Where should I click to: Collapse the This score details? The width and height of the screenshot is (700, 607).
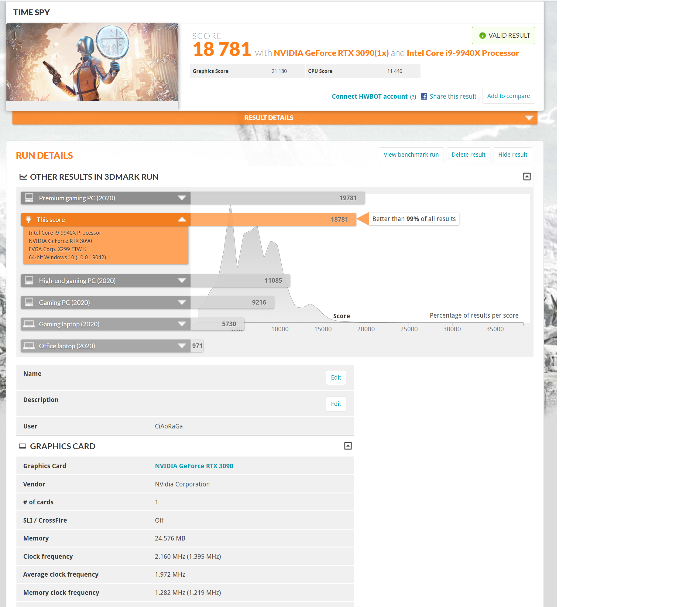coord(182,220)
